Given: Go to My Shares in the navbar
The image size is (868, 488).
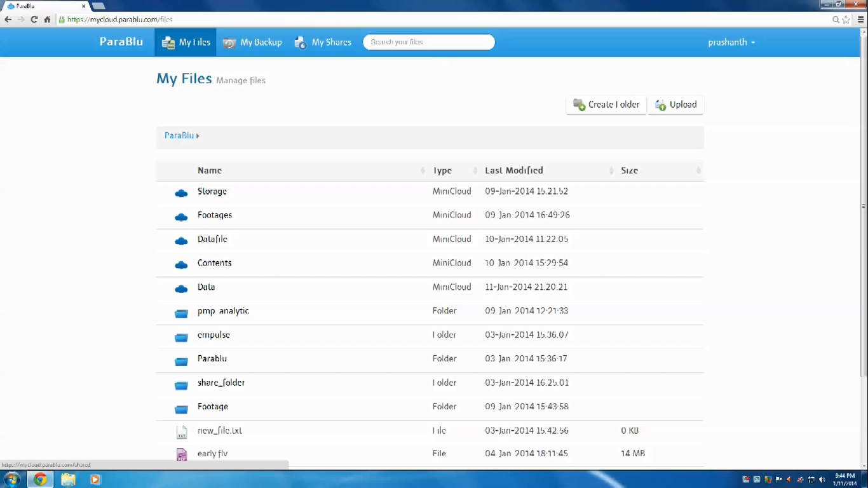Looking at the screenshot, I should click(x=323, y=43).
